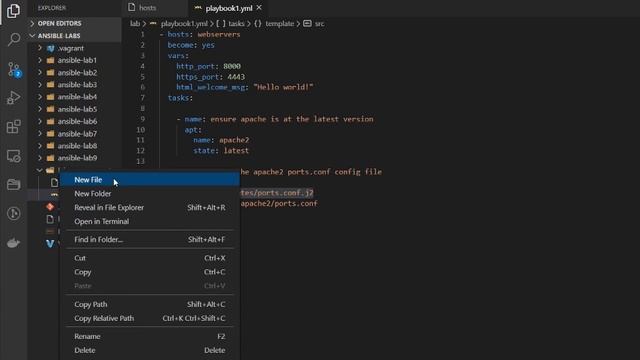This screenshot has width=640, height=360.
Task: Select Cut from context menu
Action: tap(149, 258)
